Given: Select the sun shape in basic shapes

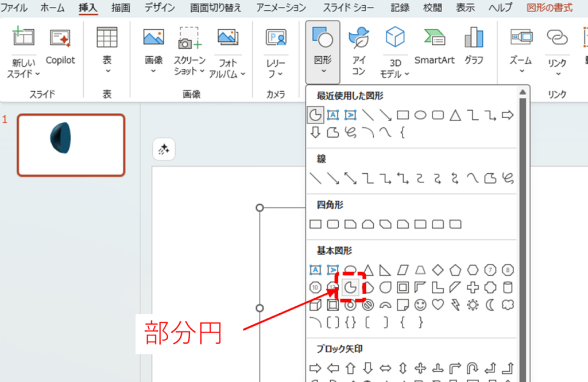Looking at the screenshot, I should [473, 305].
